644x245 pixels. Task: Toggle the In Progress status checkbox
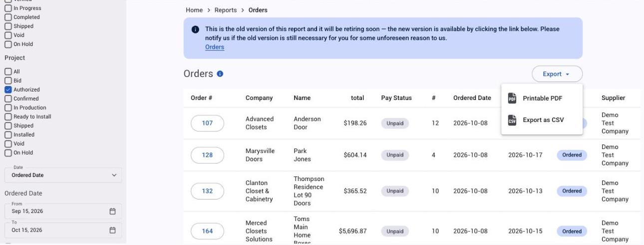(8, 8)
